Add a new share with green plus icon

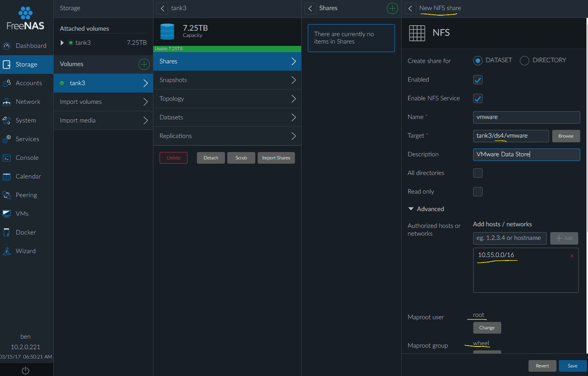click(392, 8)
